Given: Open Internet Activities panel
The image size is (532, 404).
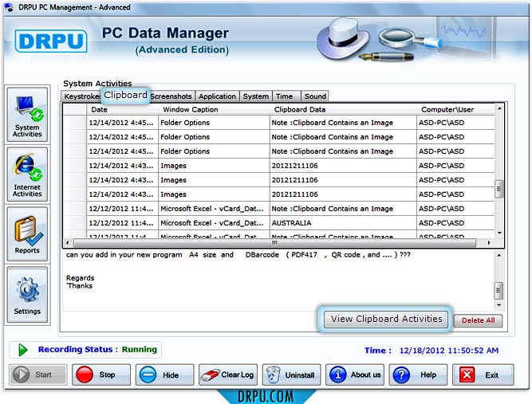Looking at the screenshot, I should [27, 174].
